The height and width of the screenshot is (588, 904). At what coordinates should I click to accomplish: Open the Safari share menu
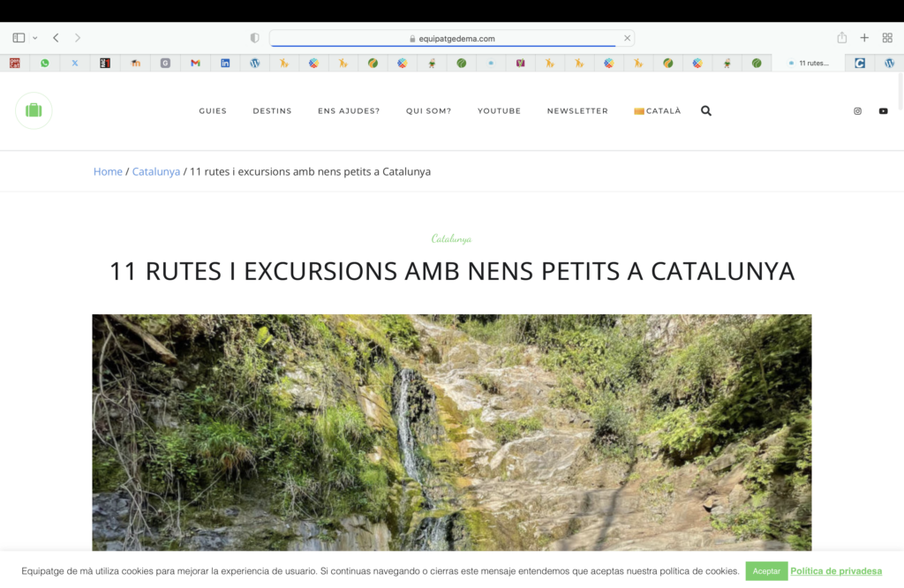[x=841, y=38]
